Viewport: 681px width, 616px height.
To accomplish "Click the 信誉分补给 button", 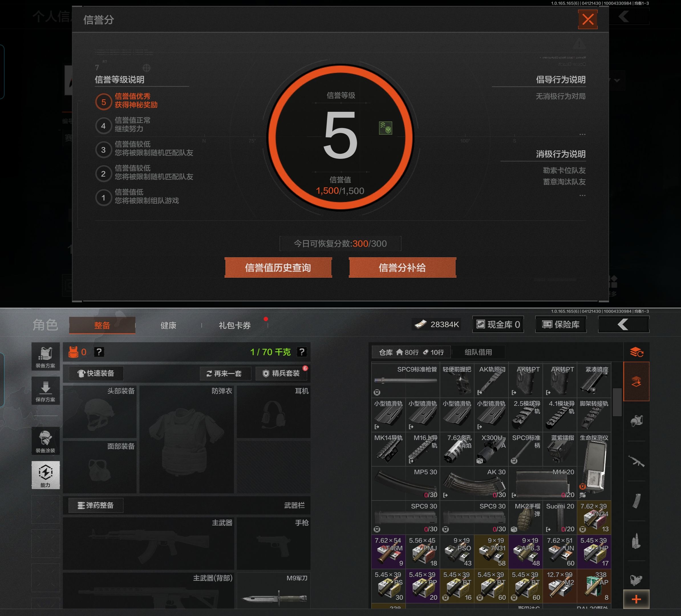I will [x=402, y=268].
